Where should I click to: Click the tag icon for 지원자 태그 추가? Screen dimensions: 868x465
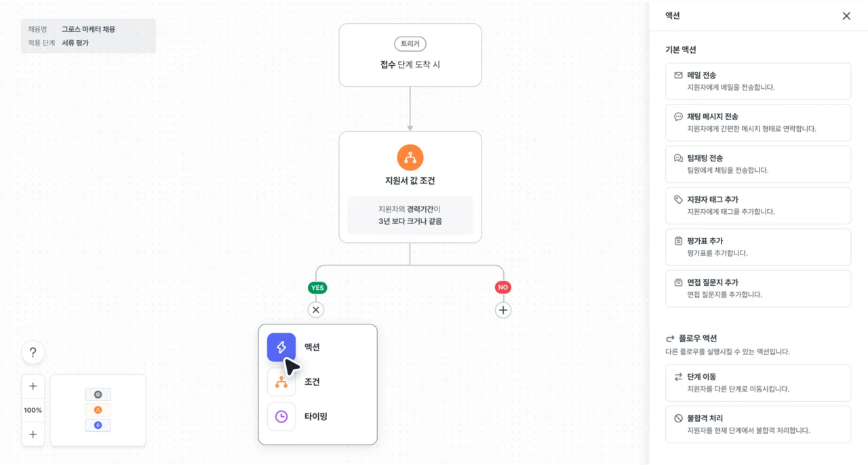coord(678,200)
